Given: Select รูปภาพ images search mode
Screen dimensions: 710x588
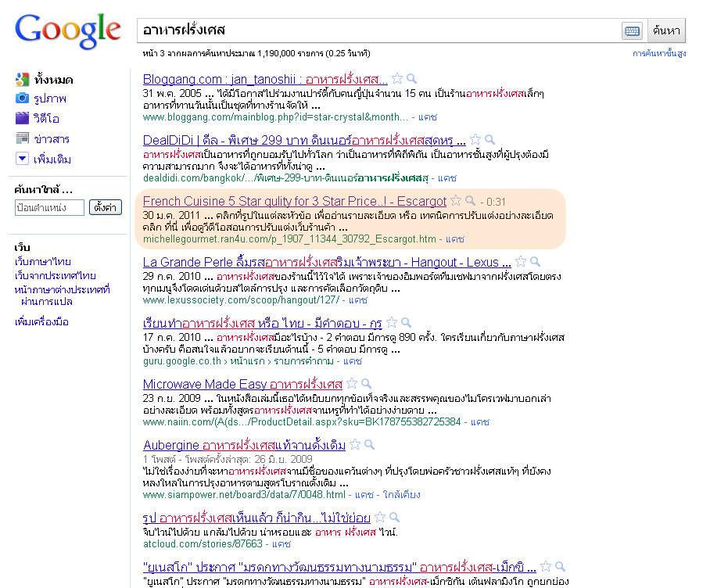Looking at the screenshot, I should tap(50, 99).
